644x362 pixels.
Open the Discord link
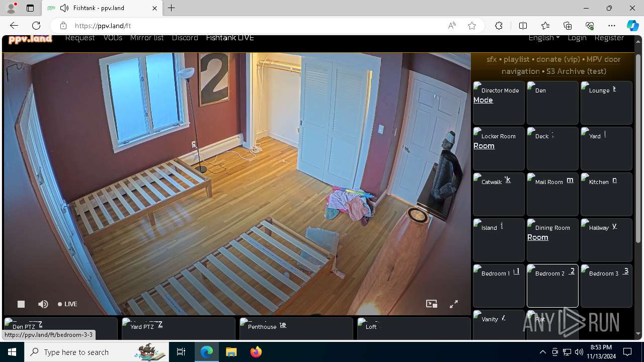tap(185, 38)
